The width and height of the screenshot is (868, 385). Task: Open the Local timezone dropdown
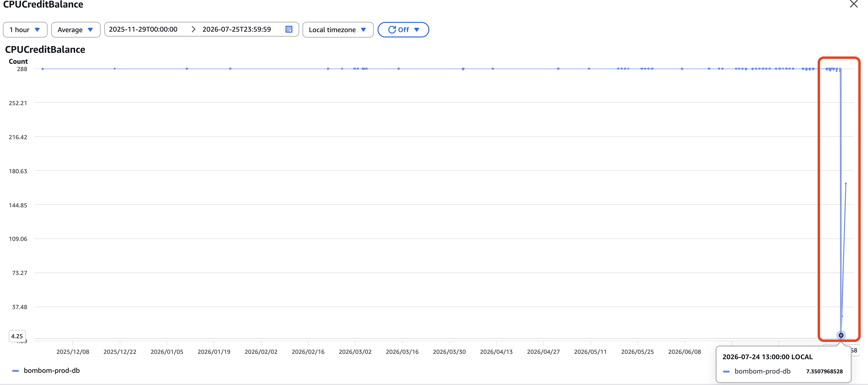[x=338, y=30]
